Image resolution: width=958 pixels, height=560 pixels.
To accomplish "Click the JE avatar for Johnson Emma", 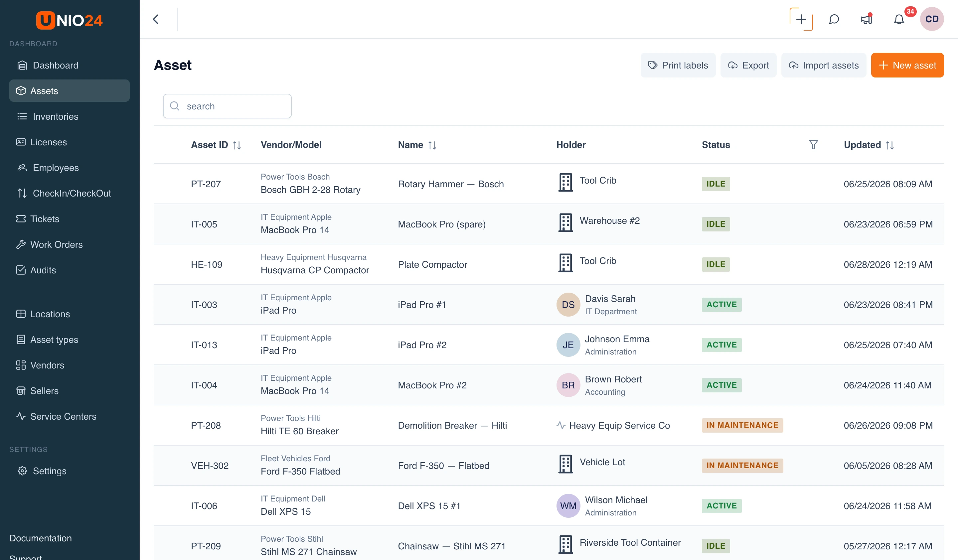I will (568, 345).
